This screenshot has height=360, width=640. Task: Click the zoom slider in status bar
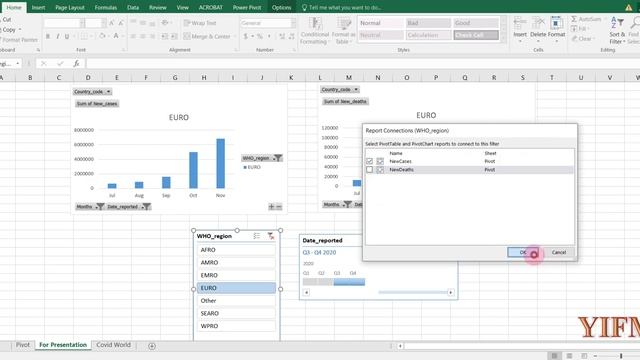[620, 356]
